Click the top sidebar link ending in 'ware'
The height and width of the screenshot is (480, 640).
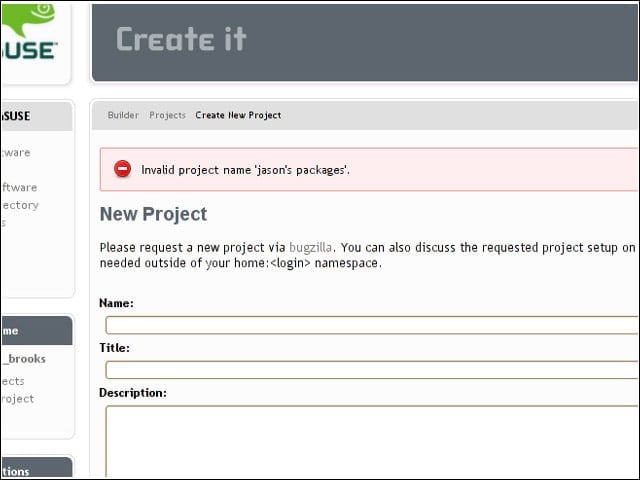[16, 153]
